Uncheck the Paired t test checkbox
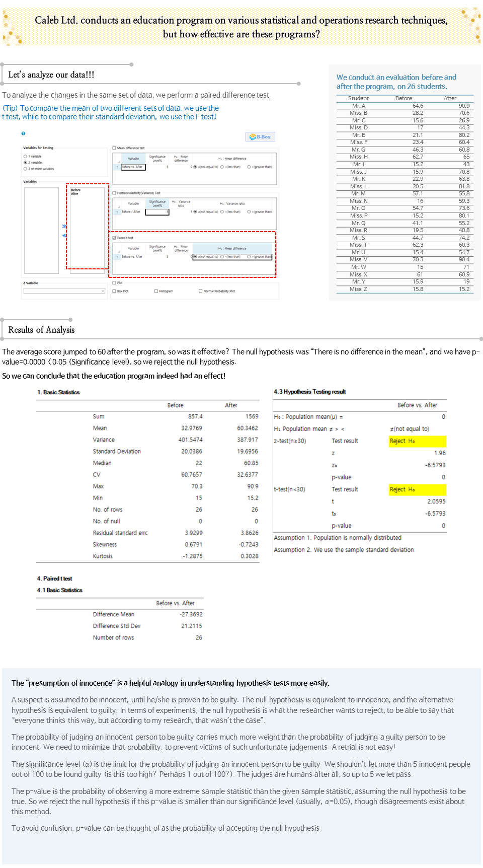Image resolution: width=483 pixels, height=868 pixels. coord(114,238)
